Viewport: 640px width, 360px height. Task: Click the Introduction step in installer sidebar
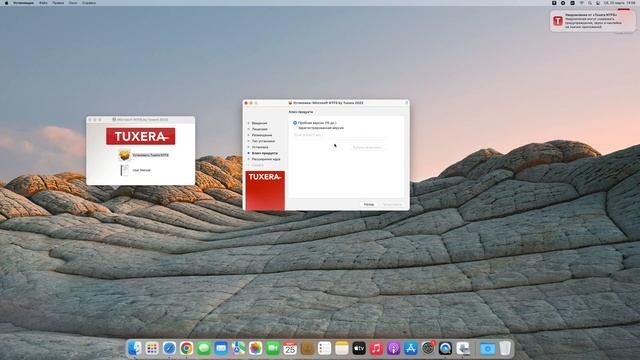(260, 123)
